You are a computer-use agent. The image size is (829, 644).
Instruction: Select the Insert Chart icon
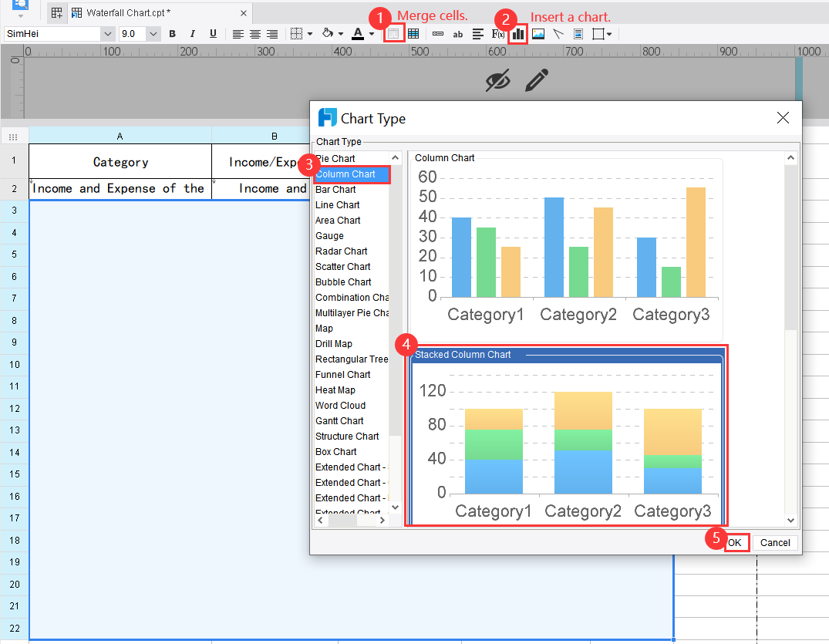[x=517, y=33]
